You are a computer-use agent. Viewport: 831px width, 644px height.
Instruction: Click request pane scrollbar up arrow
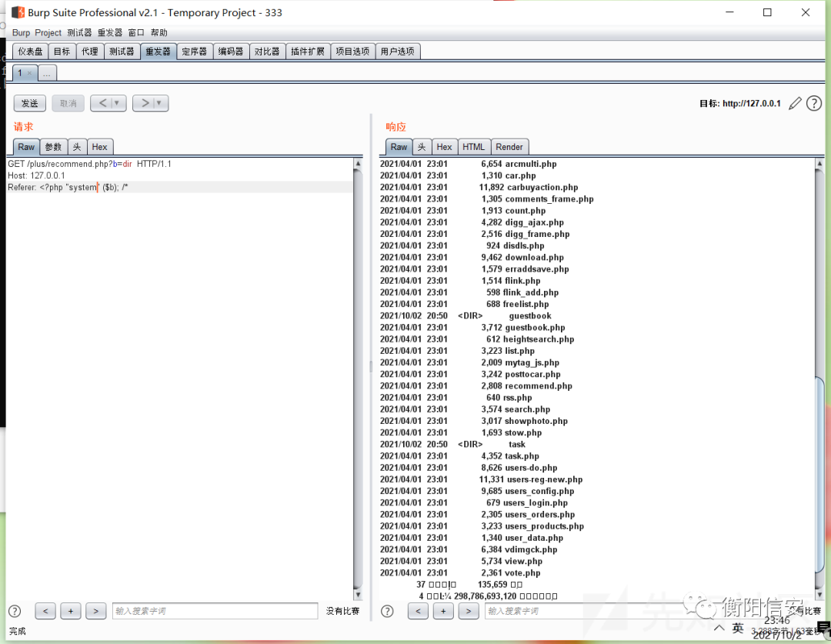click(x=359, y=164)
